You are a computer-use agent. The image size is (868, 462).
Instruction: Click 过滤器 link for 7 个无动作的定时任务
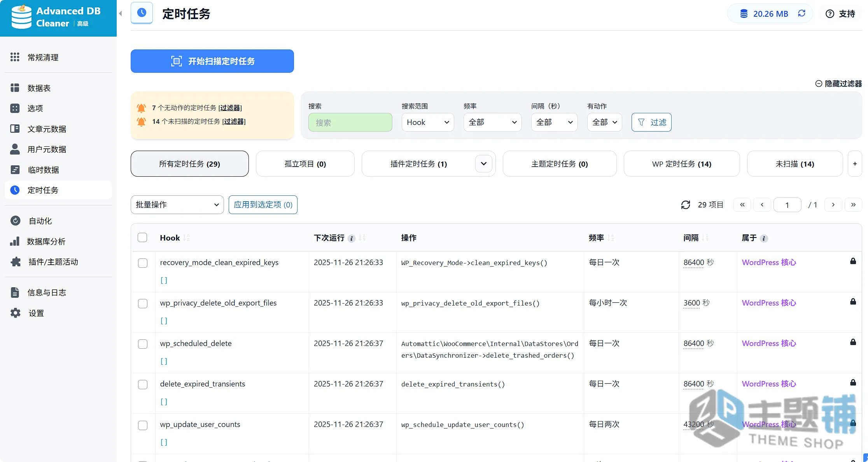[x=230, y=108]
